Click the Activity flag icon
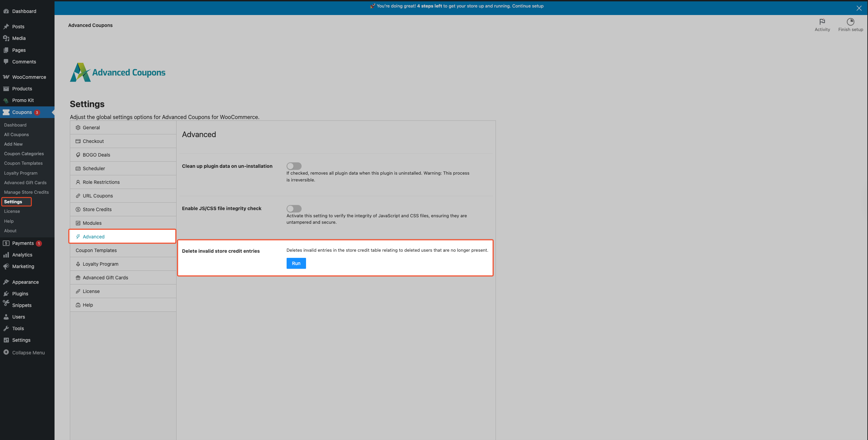The width and height of the screenshot is (868, 440). pyautogui.click(x=822, y=21)
